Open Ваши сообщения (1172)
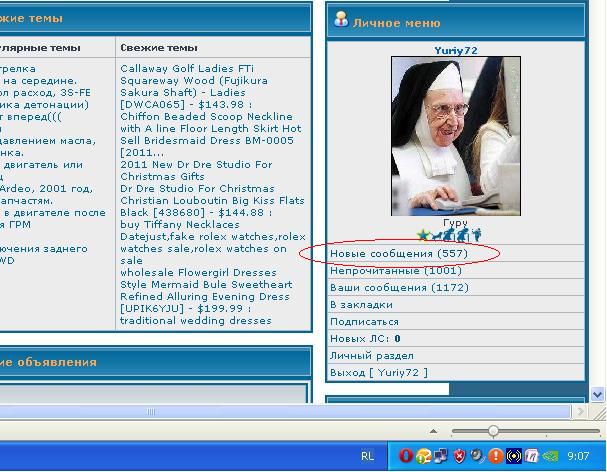Image resolution: width=607 pixels, height=472 pixels. pyautogui.click(x=399, y=288)
